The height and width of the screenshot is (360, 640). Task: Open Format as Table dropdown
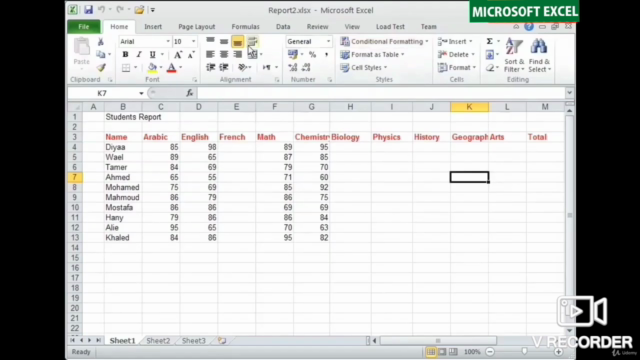[372, 54]
